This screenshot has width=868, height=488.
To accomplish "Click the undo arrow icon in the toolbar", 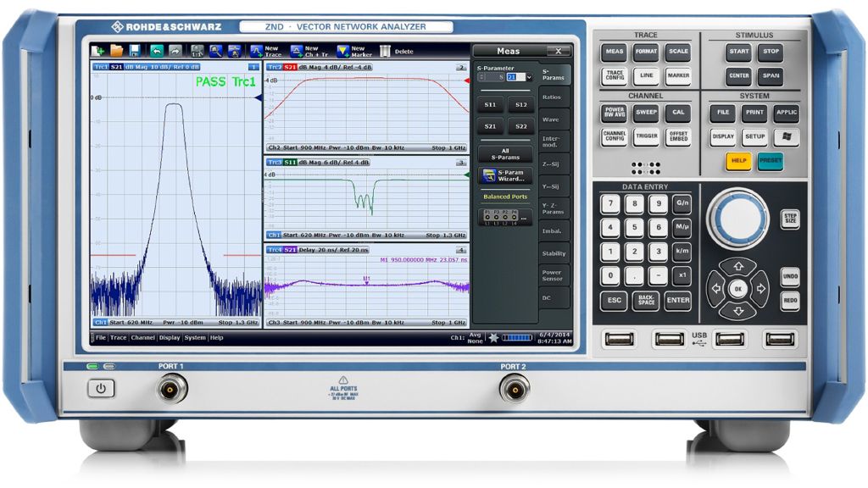I will click(x=157, y=51).
